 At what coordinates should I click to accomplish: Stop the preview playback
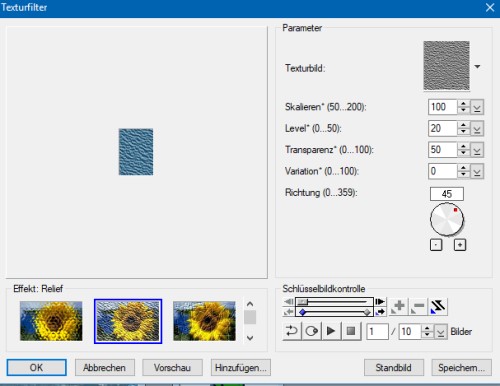351,331
